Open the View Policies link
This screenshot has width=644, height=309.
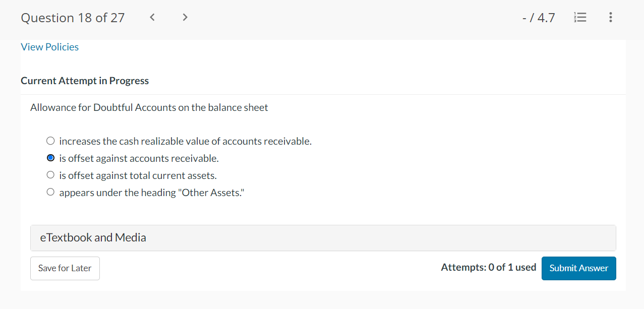coord(50,47)
